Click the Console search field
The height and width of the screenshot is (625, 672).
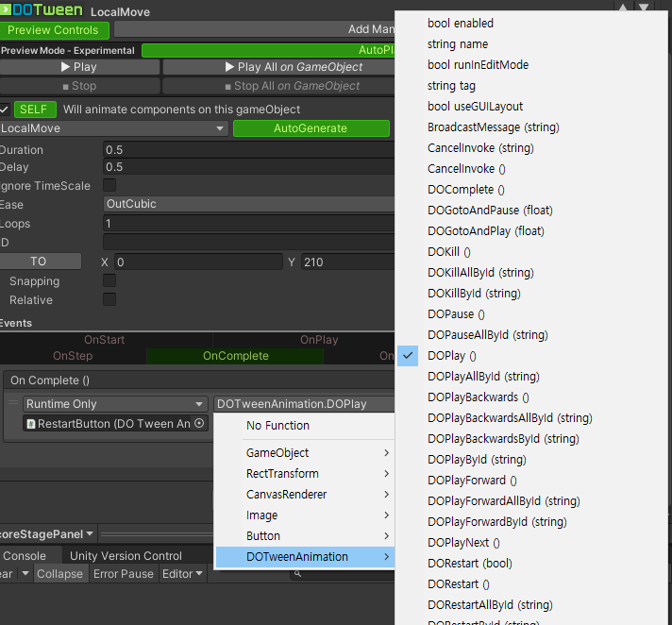[343, 574]
